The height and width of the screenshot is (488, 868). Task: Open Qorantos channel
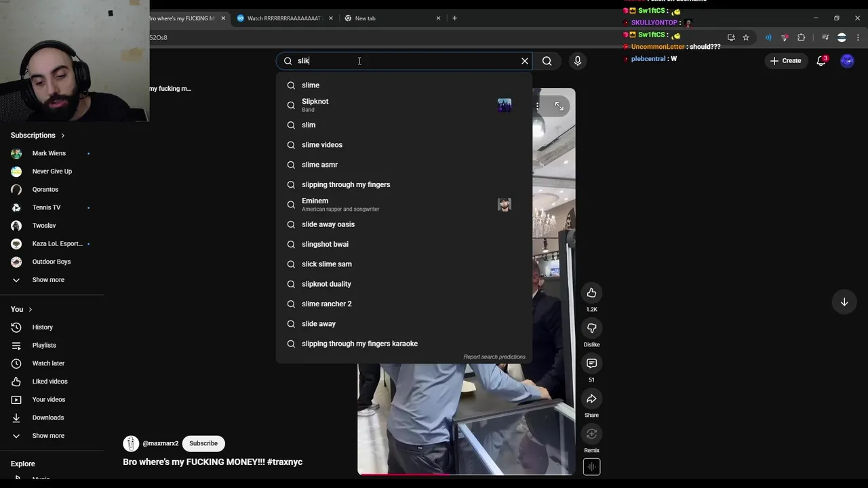click(51, 189)
